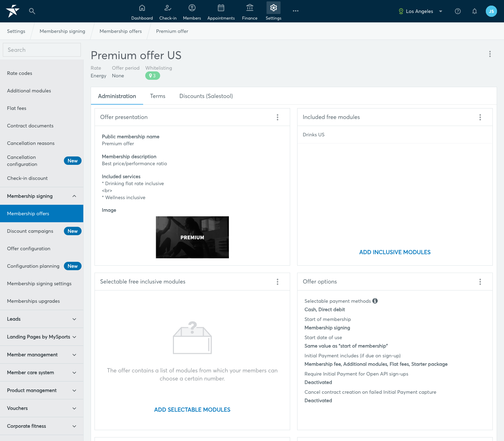Open Contract documents in sidebar
The width and height of the screenshot is (504, 441).
tap(42, 126)
